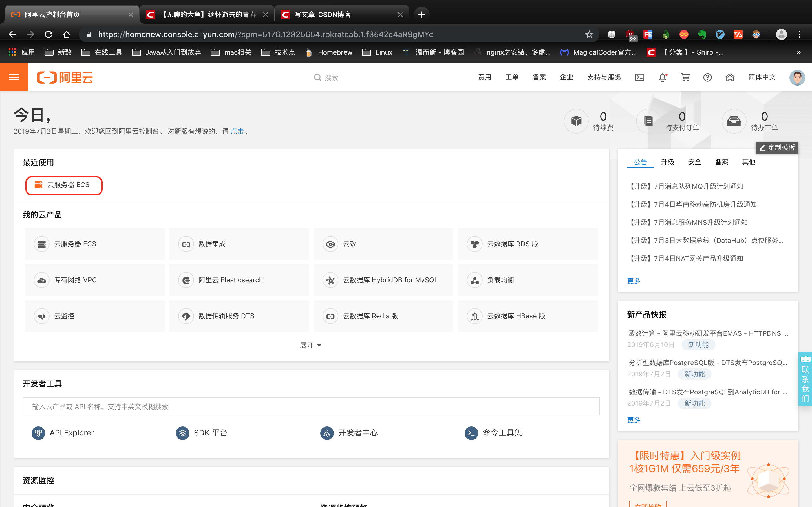This screenshot has width=812, height=507.
Task: Click the notification bell icon
Action: (662, 77)
